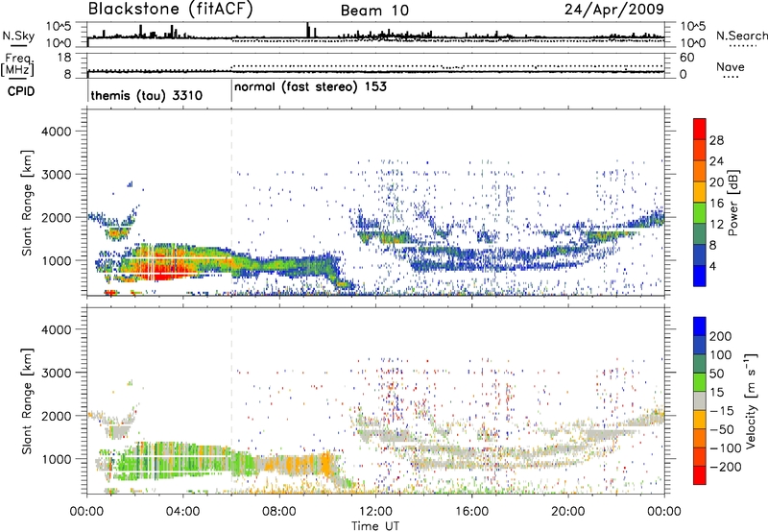Image resolution: width=768 pixels, height=532 pixels.
Task: Click the "Nave" legend label
Action: tap(731, 66)
